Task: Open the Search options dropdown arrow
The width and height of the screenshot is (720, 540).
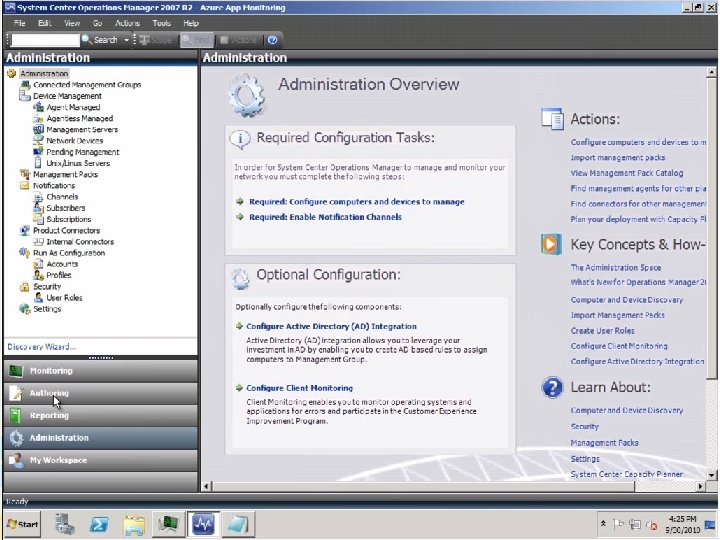Action: pos(126,40)
